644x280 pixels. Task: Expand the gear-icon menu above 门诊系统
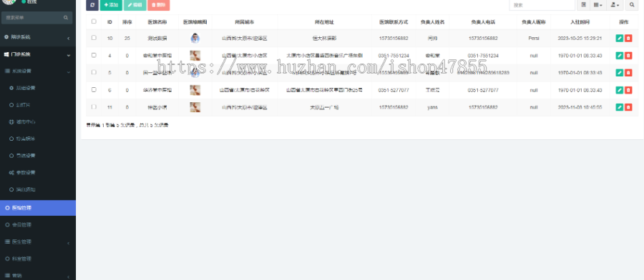[x=38, y=37]
